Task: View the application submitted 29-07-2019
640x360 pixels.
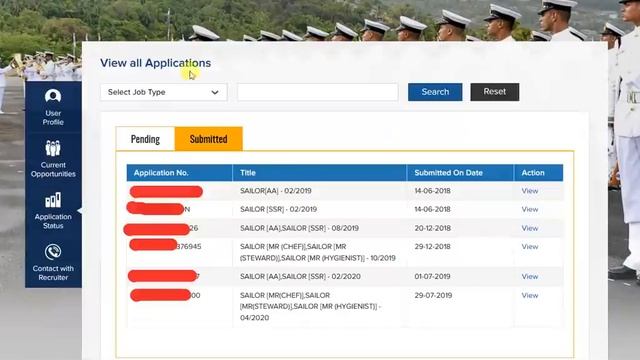Action: pyautogui.click(x=530, y=295)
